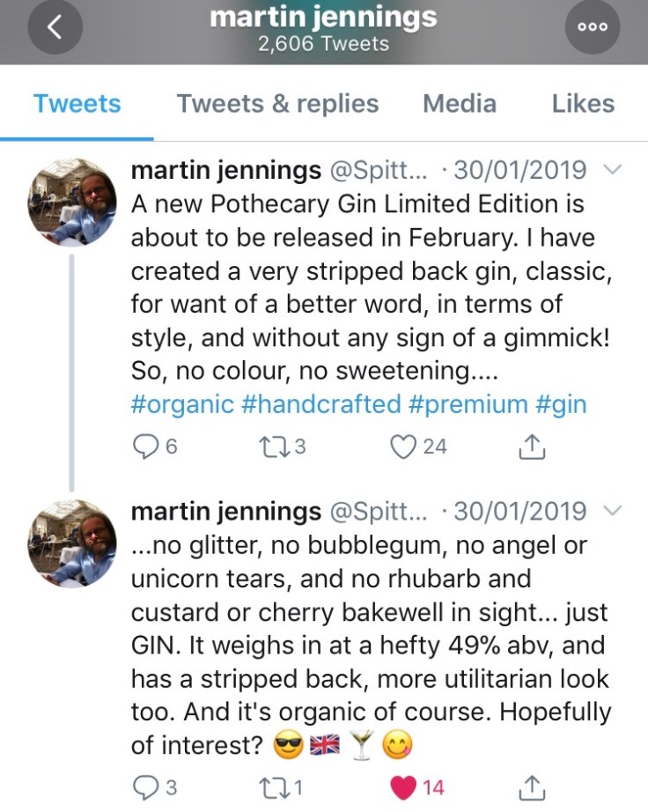This screenshot has width=648, height=812.
Task: Show the Likes tab
Action: (583, 104)
